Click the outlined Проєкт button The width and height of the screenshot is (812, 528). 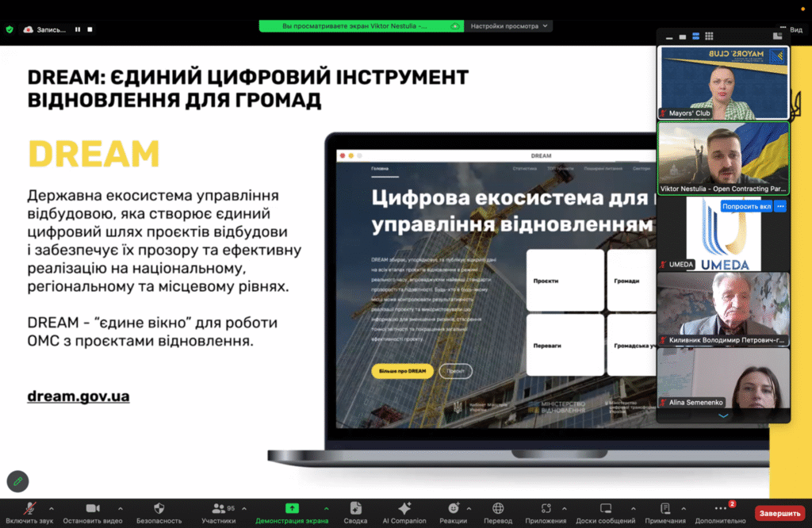pyautogui.click(x=455, y=371)
